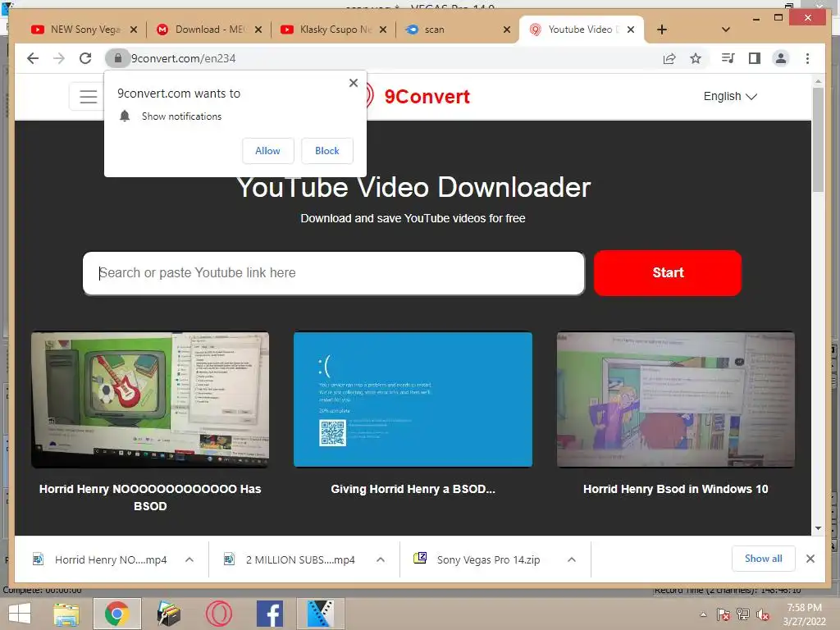The image size is (840, 630).
Task: Click the page vertical scrollbar thumb
Action: [x=818, y=139]
